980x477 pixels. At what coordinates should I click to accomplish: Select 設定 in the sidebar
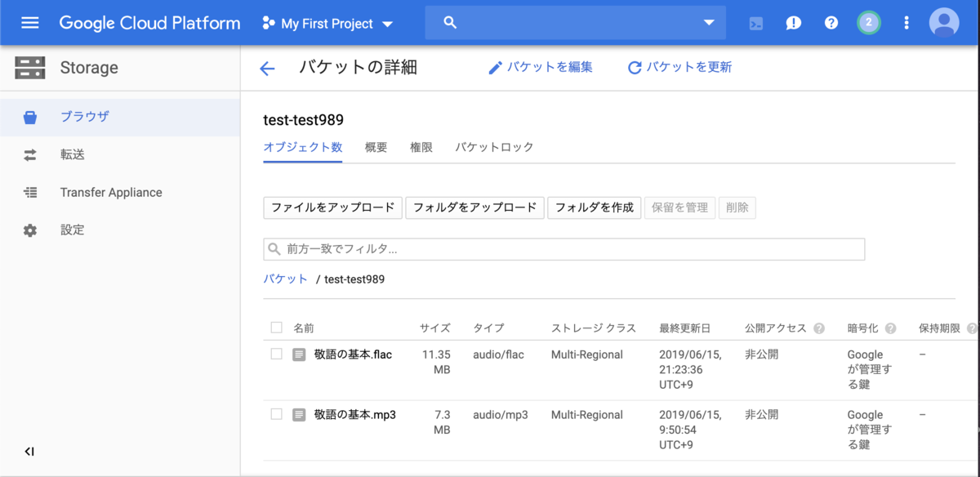pyautogui.click(x=120, y=230)
